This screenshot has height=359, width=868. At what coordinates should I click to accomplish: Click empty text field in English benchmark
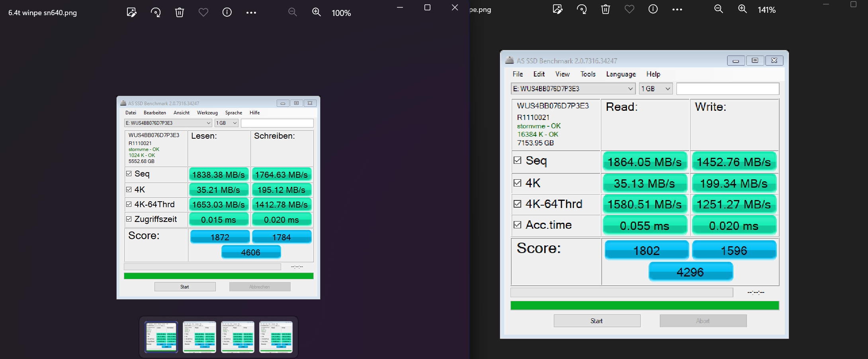(728, 89)
